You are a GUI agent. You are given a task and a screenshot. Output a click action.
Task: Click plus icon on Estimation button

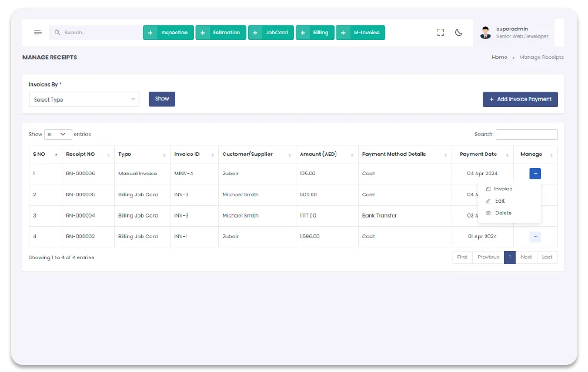click(x=203, y=33)
